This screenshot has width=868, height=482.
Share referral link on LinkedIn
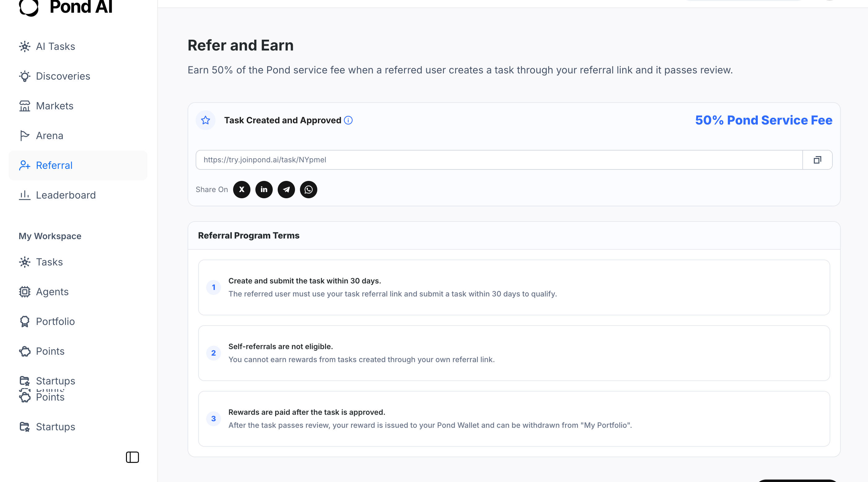pos(264,190)
